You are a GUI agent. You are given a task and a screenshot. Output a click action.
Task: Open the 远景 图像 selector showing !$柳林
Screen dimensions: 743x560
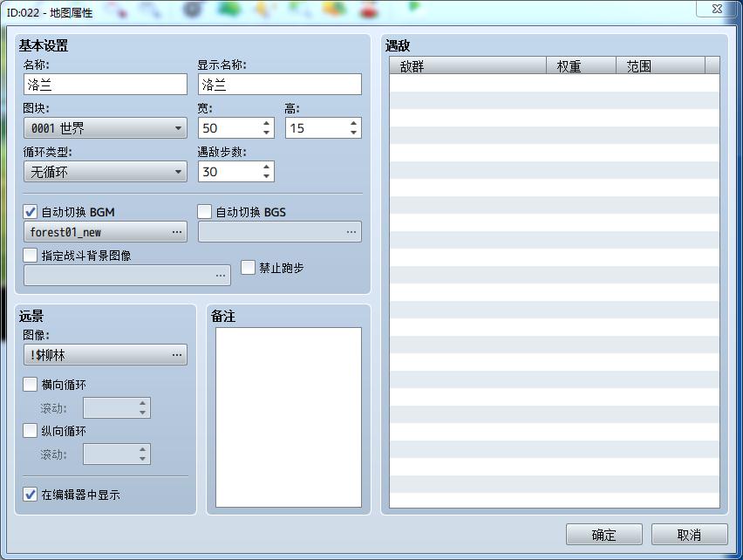pos(106,354)
